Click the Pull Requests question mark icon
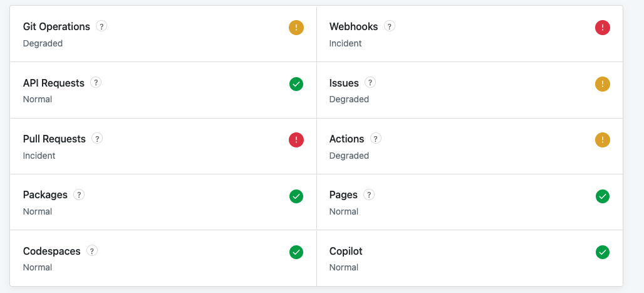The height and width of the screenshot is (293, 644). coord(97,138)
